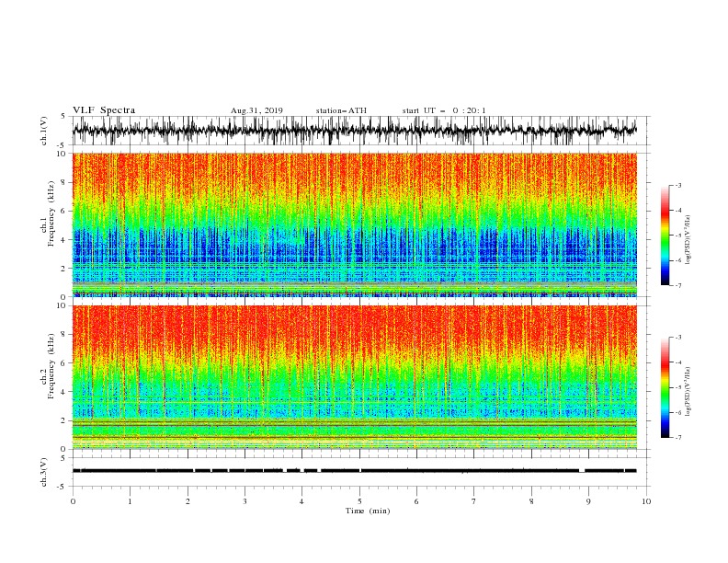This screenshot has width=728, height=563.
Task: Click the "station=ATH" header label
Action: tap(341, 110)
